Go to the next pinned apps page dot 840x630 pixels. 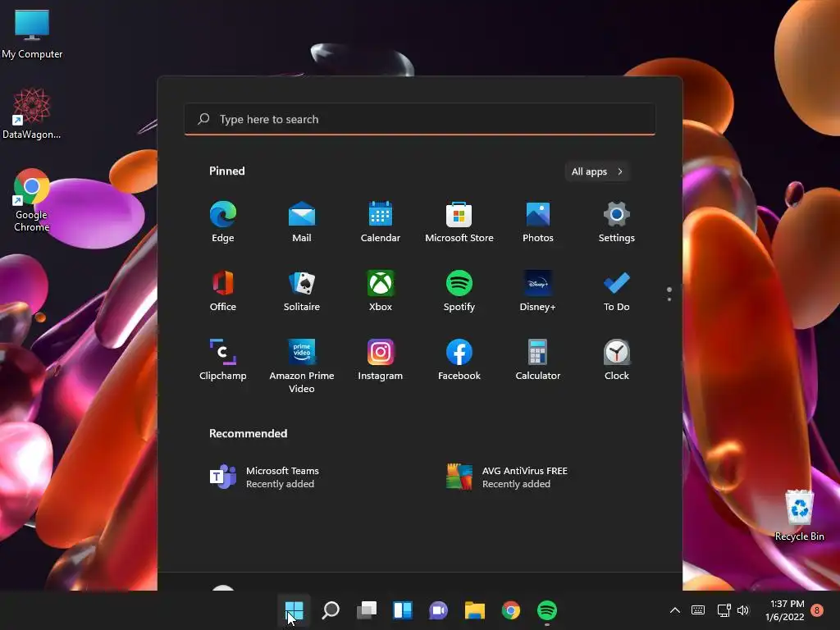pyautogui.click(x=669, y=299)
